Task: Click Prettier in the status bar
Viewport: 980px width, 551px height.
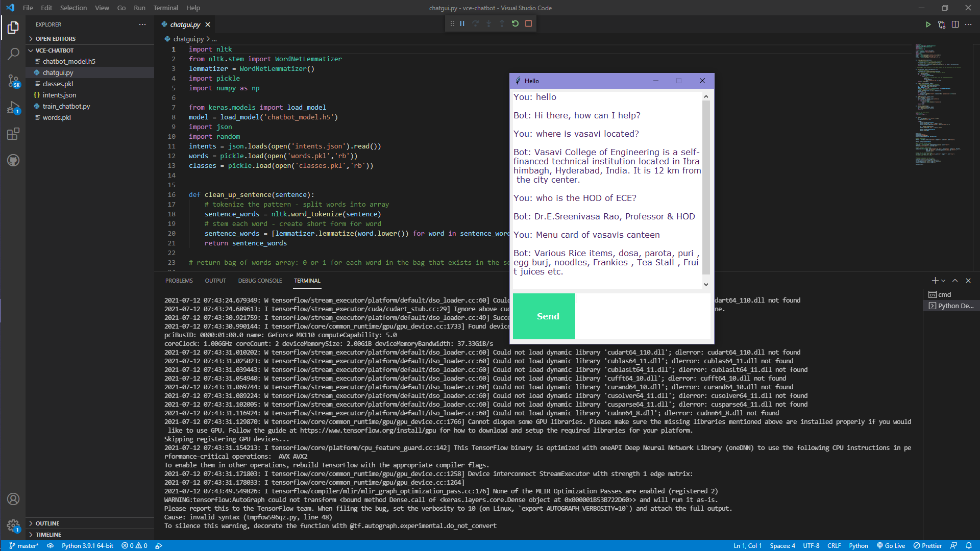Action: (927, 545)
